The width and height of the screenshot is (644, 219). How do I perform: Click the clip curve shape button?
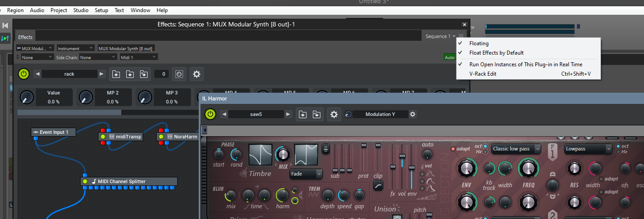click(378, 185)
